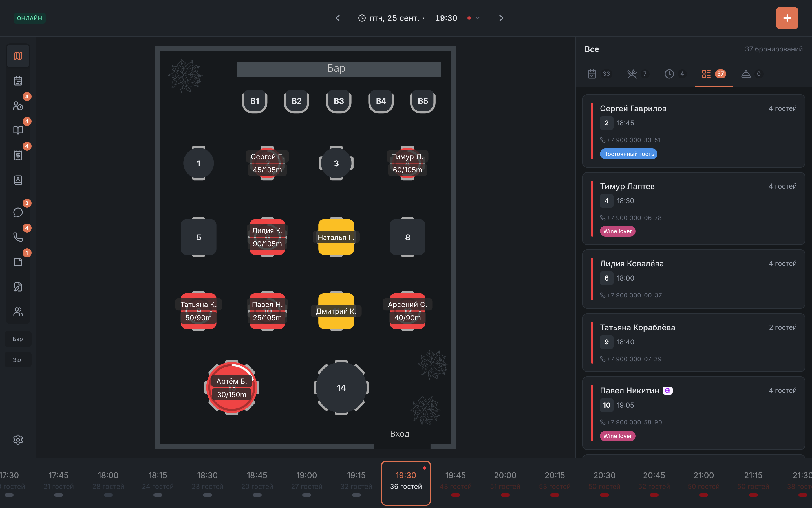Select the all bookings list tab 37

click(714, 74)
